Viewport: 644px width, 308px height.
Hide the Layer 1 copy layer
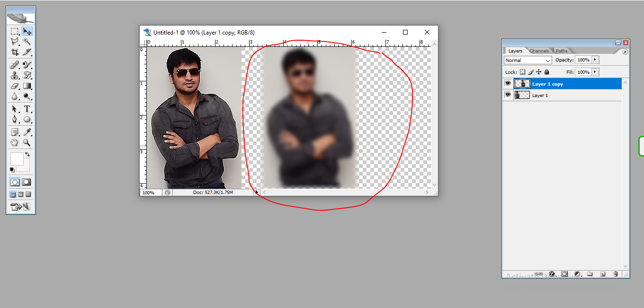[508, 83]
